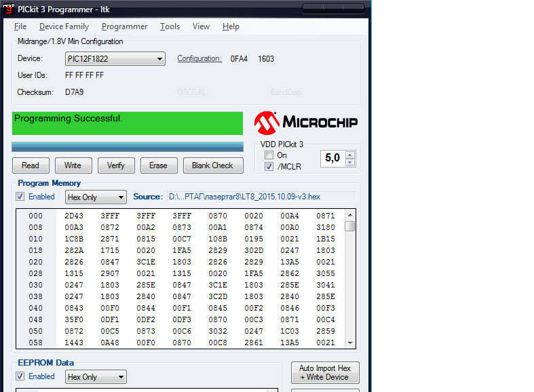Click the Source file path field
The image size is (534, 392).
[261, 197]
